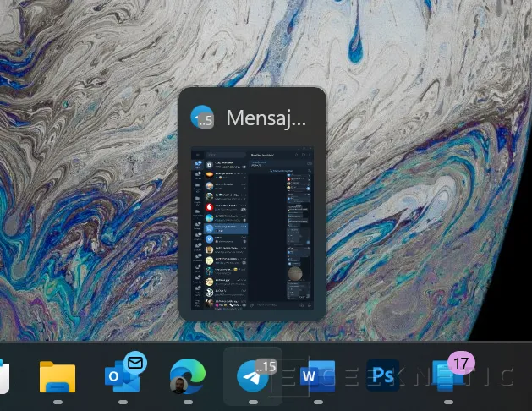The height and width of the screenshot is (411, 532).
Task: Launch Photoshop from the taskbar
Action: tap(382, 375)
